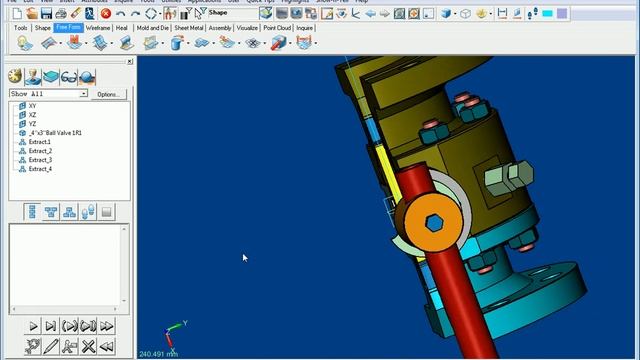Click the lower panel vertical scrollbar
Screen dimensions: 640x360
click(x=124, y=265)
